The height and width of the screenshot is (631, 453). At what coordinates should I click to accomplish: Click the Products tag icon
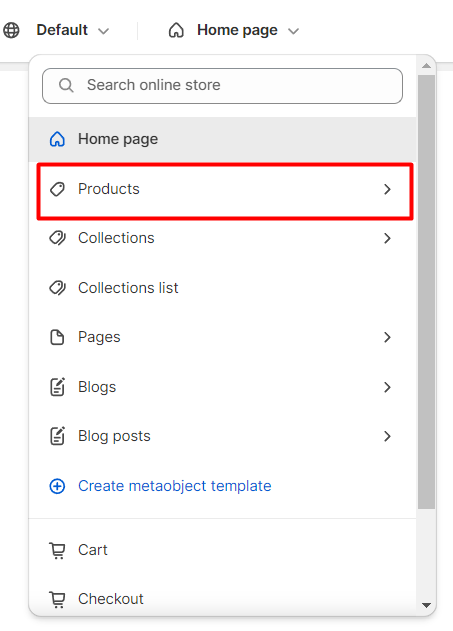(57, 189)
